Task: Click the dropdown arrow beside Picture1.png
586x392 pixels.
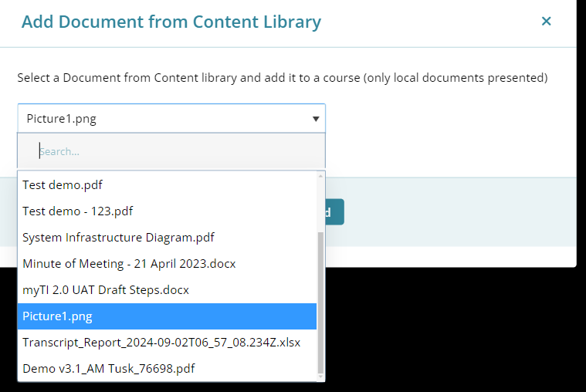Action: click(x=315, y=119)
